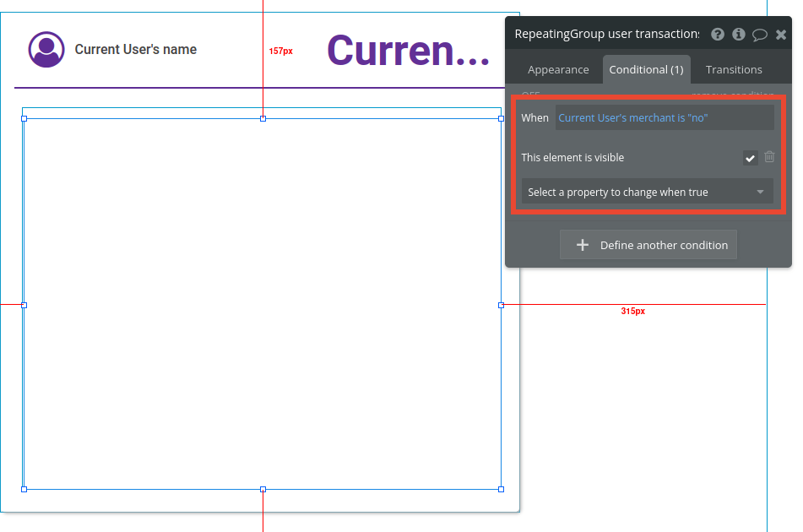Close the RepeatingGroup property editor
Image resolution: width=803 pixels, height=532 pixels.
pos(780,35)
